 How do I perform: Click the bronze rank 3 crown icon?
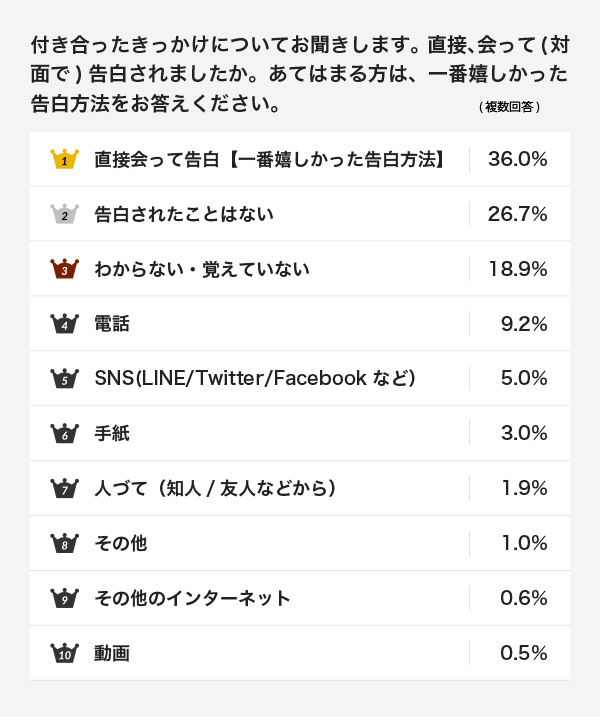point(64,269)
